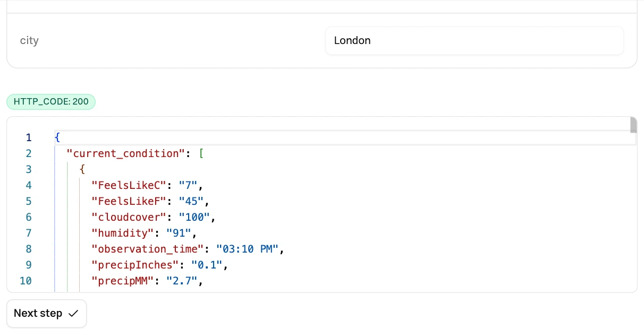The width and height of the screenshot is (644, 329).
Task: Click the "7" FeelsLikeC value
Action: coord(189,186)
